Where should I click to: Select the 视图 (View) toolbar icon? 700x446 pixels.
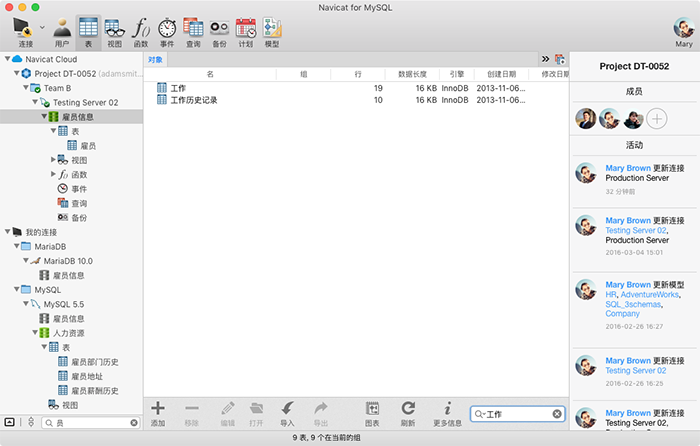point(115,32)
